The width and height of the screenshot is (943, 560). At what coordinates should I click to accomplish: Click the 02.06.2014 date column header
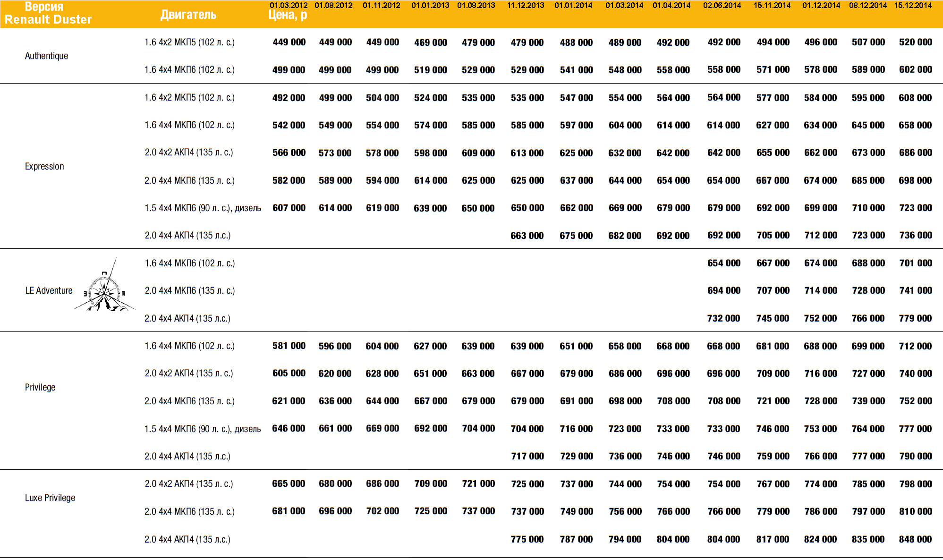pyautogui.click(x=722, y=5)
